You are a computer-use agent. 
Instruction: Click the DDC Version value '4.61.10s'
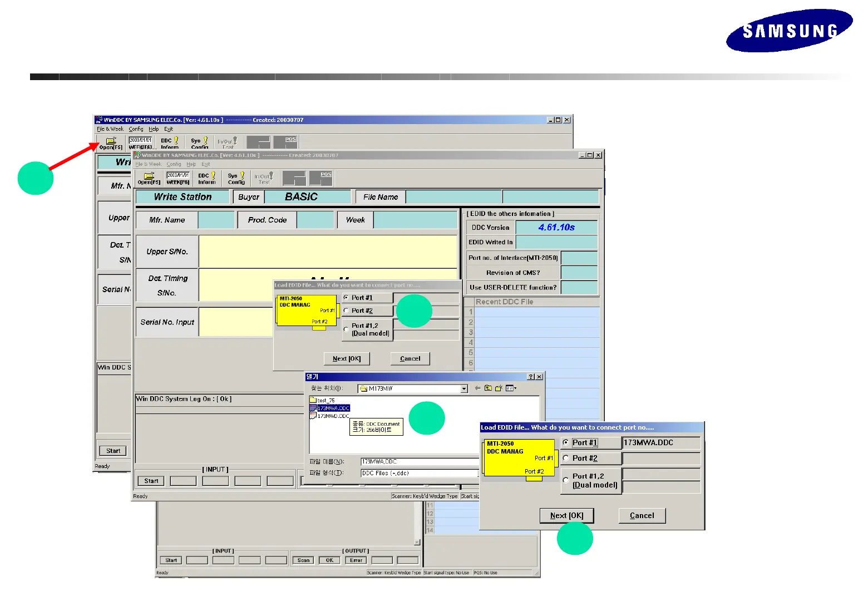(x=556, y=228)
